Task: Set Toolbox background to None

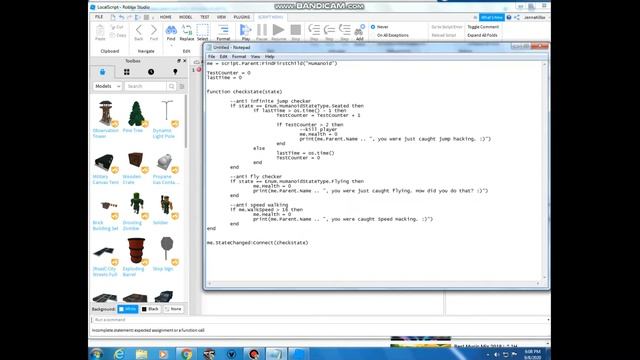Action: (x=173, y=309)
